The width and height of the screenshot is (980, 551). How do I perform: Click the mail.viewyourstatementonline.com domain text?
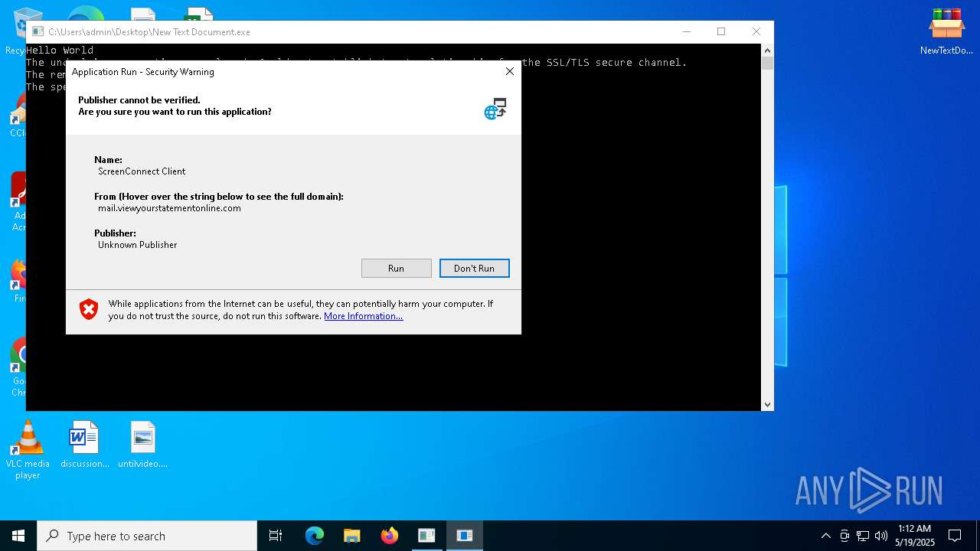(x=169, y=208)
